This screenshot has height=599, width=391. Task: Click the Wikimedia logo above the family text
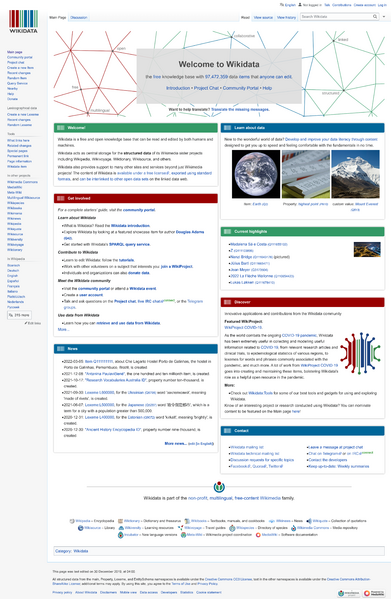point(219,487)
